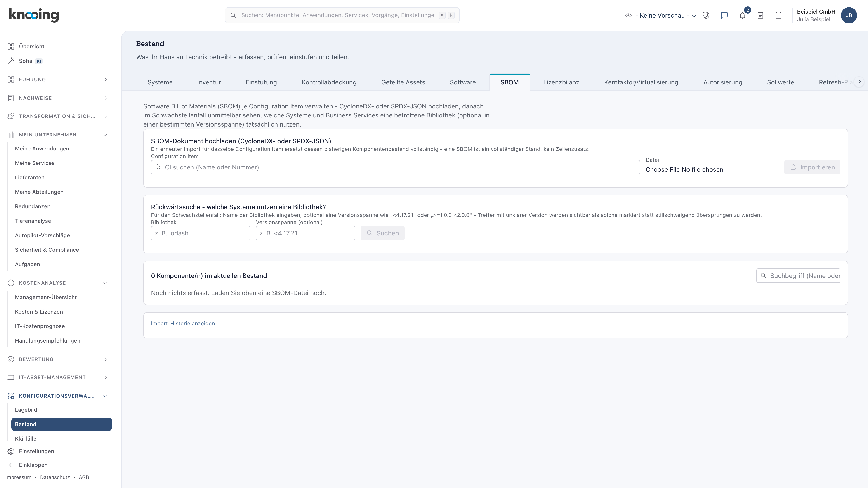Click the Transformation rocket icon
868x488 pixels.
pyautogui.click(x=11, y=116)
